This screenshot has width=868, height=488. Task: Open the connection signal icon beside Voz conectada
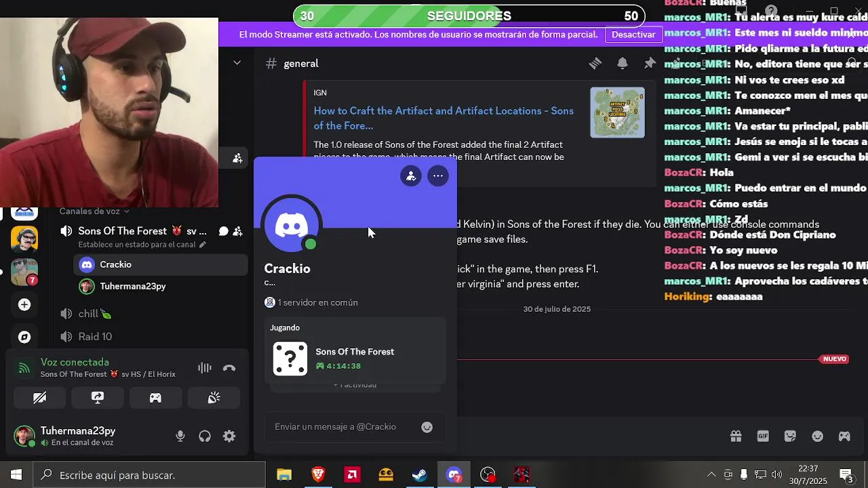coord(24,368)
